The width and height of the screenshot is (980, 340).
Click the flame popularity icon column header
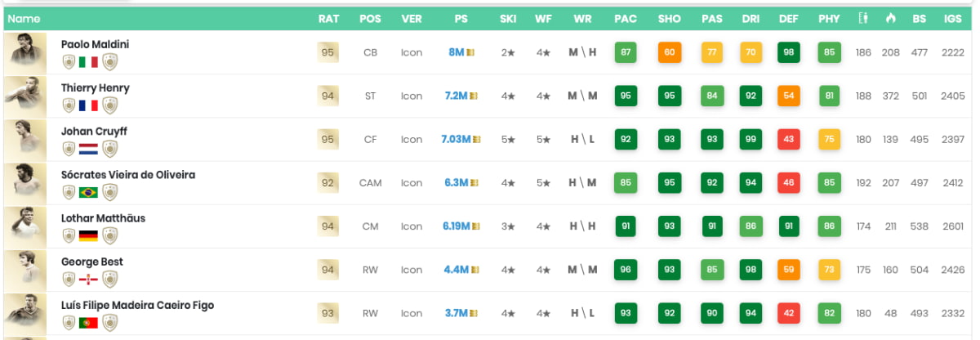coord(890,18)
